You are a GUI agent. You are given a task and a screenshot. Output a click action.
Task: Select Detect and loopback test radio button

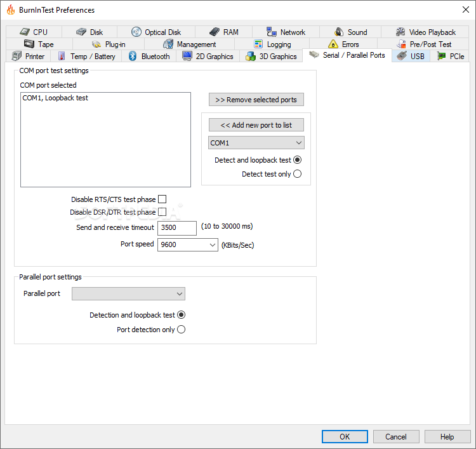pos(298,160)
